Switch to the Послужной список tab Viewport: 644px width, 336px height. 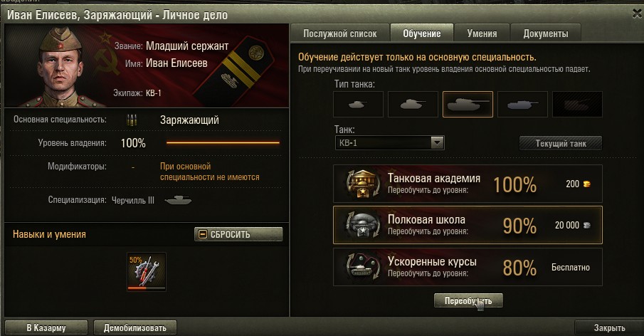point(339,33)
